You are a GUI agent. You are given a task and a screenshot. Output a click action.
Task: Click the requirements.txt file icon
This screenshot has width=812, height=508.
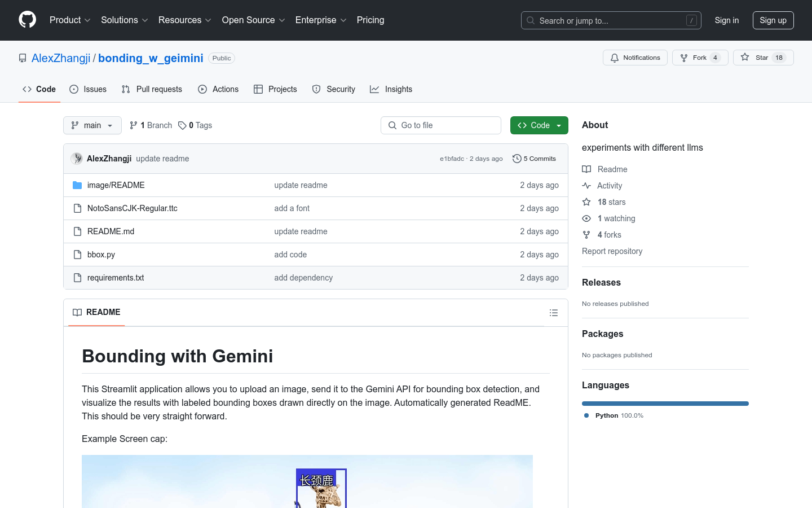(77, 278)
